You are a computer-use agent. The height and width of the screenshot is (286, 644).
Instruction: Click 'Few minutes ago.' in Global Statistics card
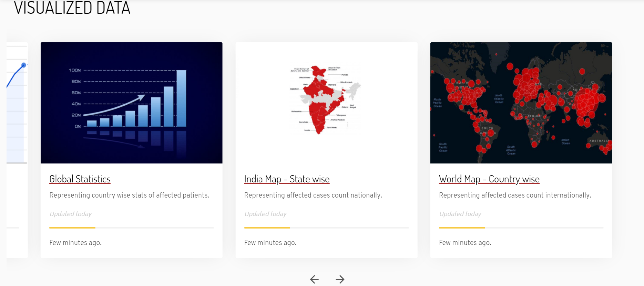(x=75, y=243)
